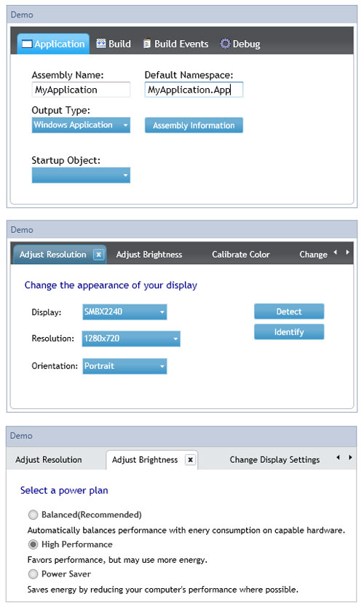Click the 'Select a power plan' heading
Screen dimensions: 364x610
coord(64,490)
